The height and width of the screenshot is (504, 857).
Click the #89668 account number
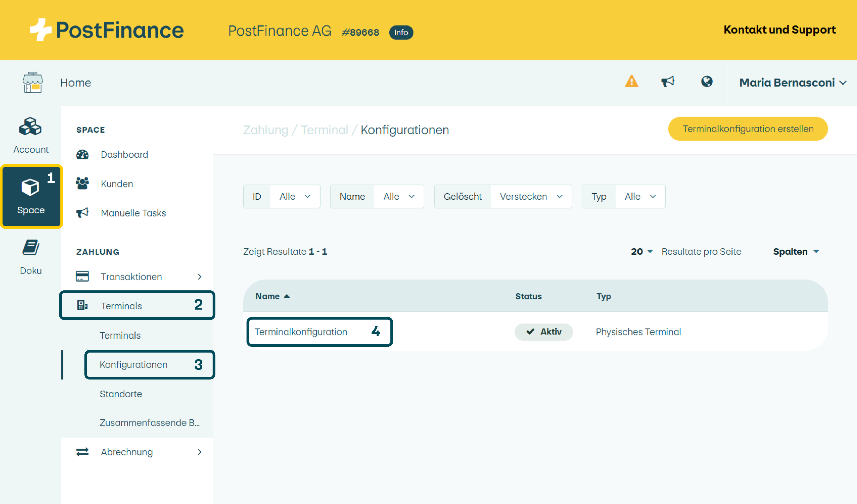[x=360, y=32]
